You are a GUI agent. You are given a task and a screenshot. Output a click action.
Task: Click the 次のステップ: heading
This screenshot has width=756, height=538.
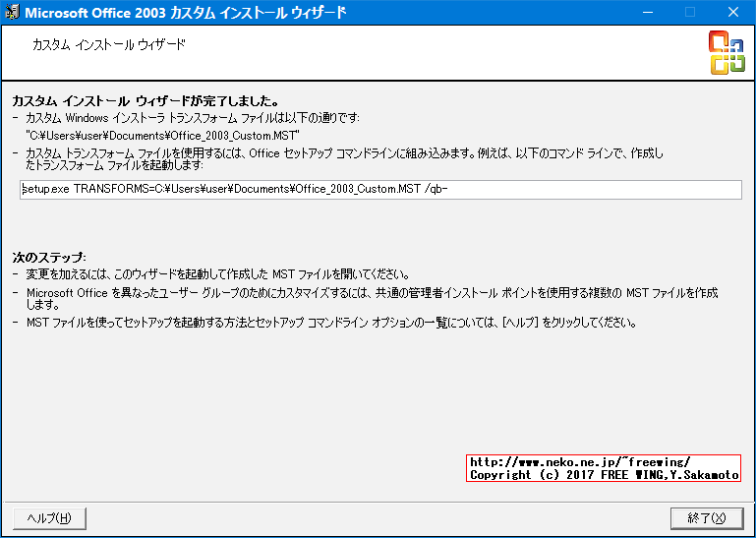[x=49, y=257]
